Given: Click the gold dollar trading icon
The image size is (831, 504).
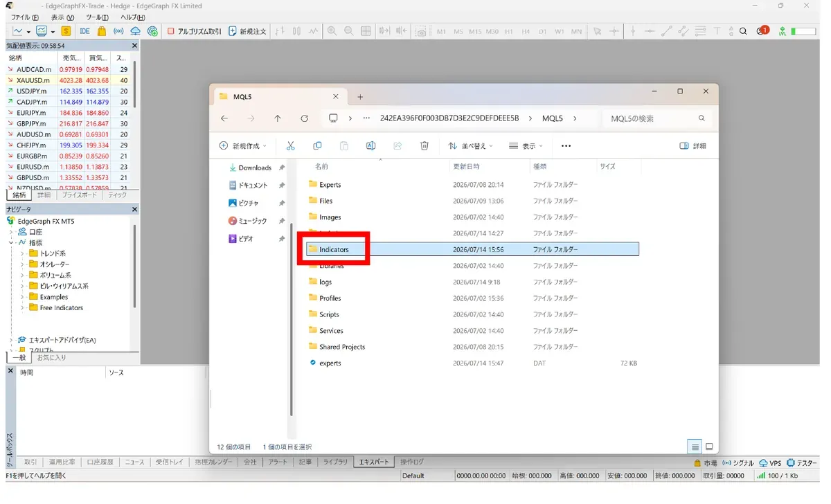Looking at the screenshot, I should coord(66,31).
